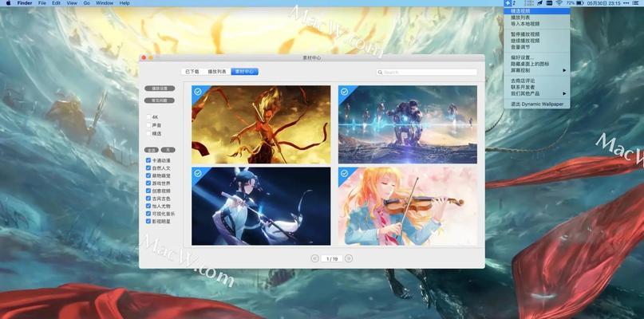This screenshot has height=319, width=644.
Task: Click the checkmark badge on Iron Man wallpaper
Action: pyautogui.click(x=344, y=92)
